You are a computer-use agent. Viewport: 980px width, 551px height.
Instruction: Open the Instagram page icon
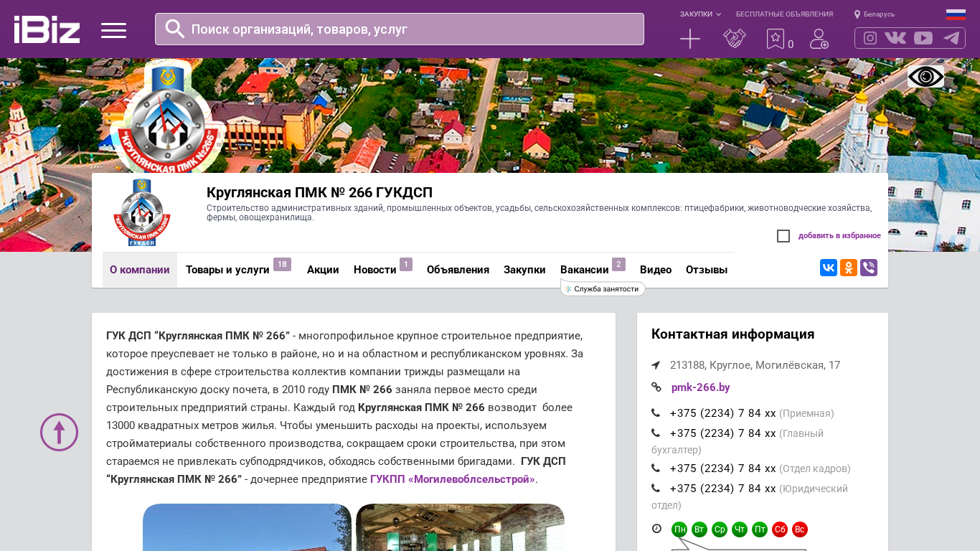click(870, 38)
